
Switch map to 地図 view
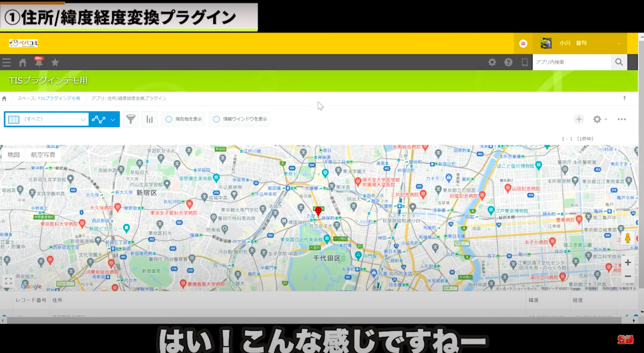tap(14, 155)
